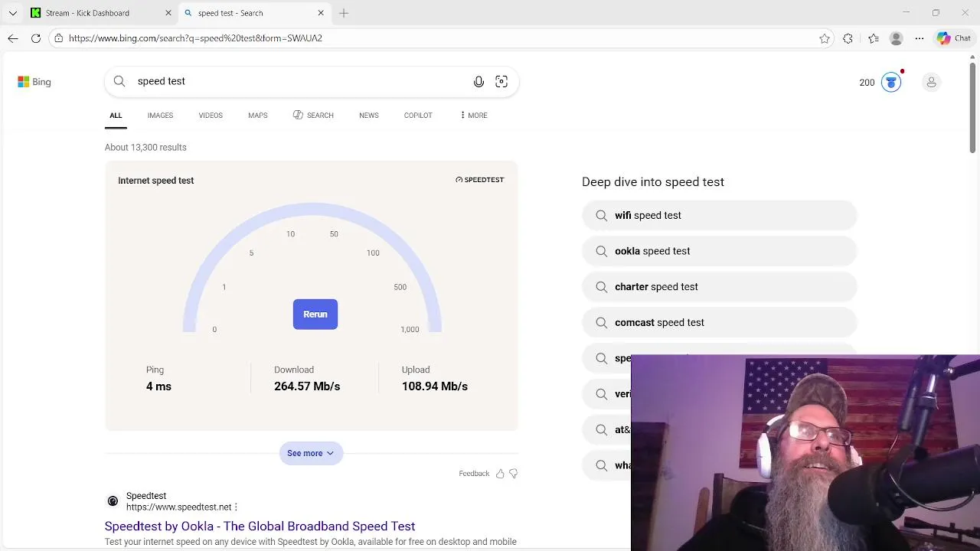Click the Feedback link
The height and width of the screenshot is (551, 980).
point(474,474)
